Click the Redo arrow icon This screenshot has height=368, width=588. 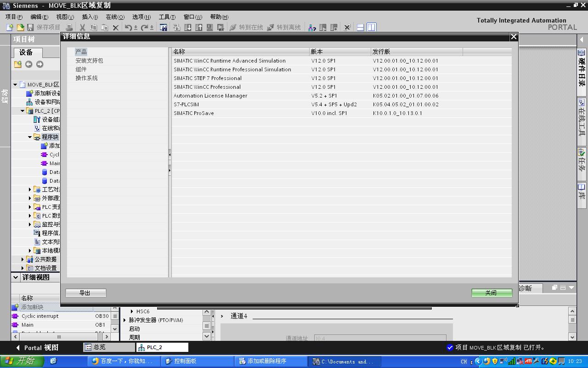click(x=145, y=28)
